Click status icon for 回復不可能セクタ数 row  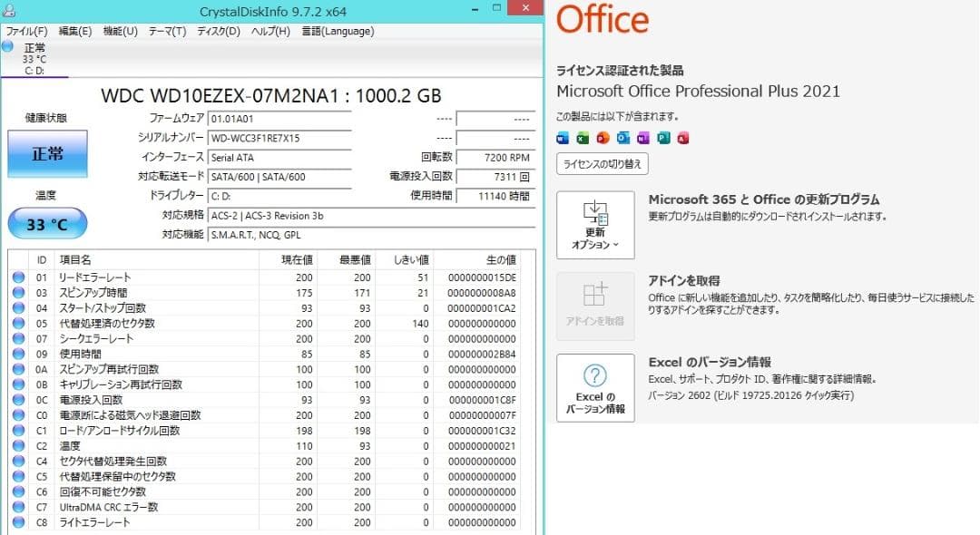19,491
